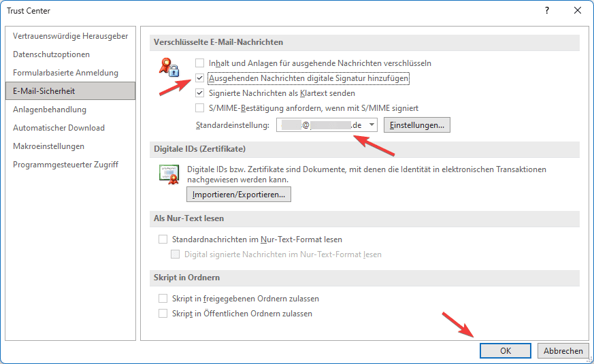Close the Trust Center dialog

(x=577, y=10)
